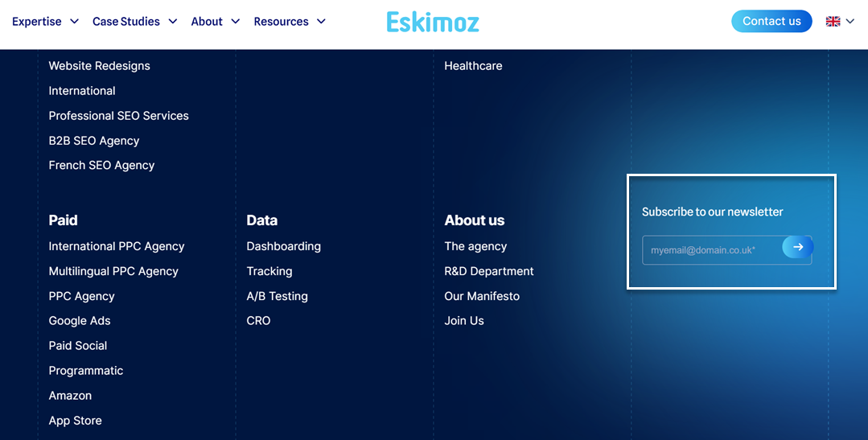Open the Programmatic link

pos(86,371)
